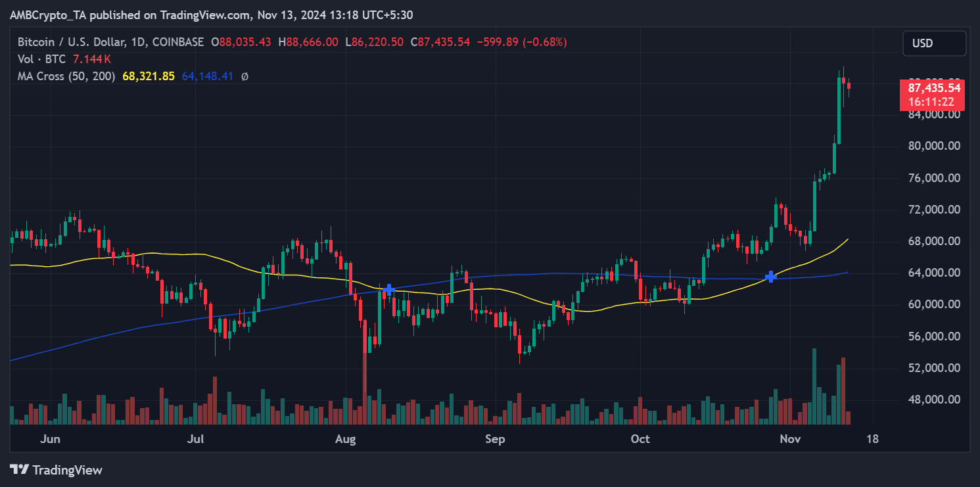Click the ø symbol after MA Cross values
980x487 pixels.
[245, 76]
